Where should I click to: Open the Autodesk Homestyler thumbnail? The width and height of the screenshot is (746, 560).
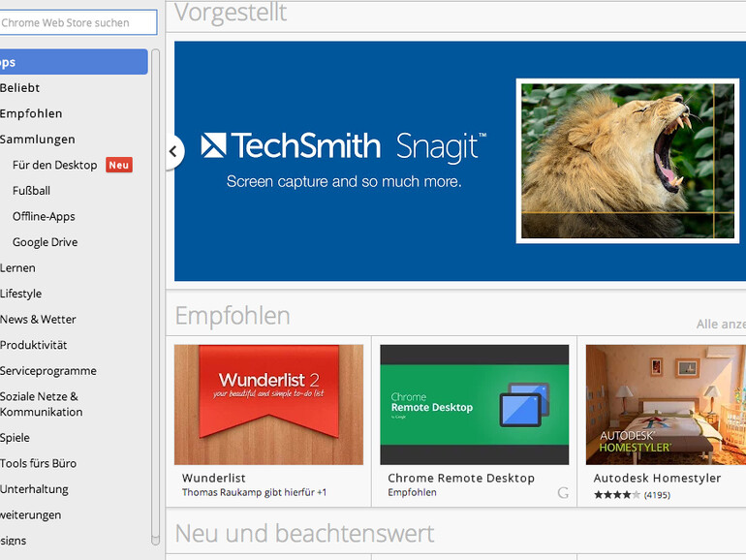[x=667, y=404]
